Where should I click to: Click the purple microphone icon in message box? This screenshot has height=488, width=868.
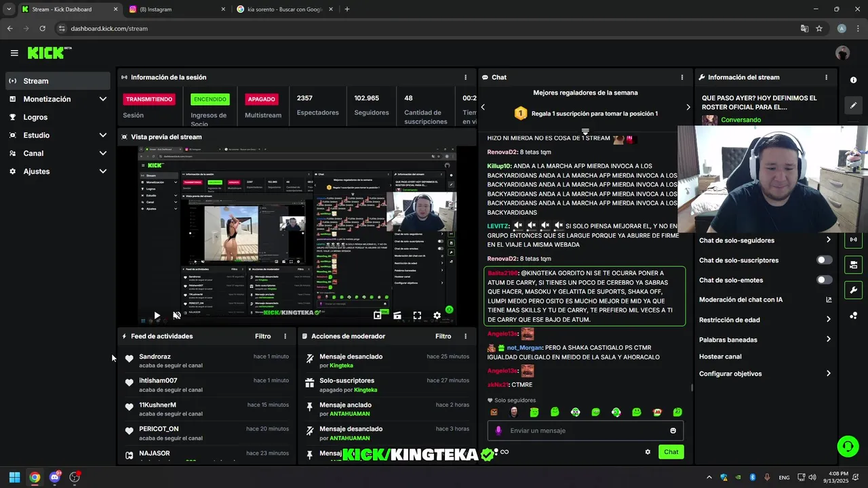pyautogui.click(x=498, y=430)
